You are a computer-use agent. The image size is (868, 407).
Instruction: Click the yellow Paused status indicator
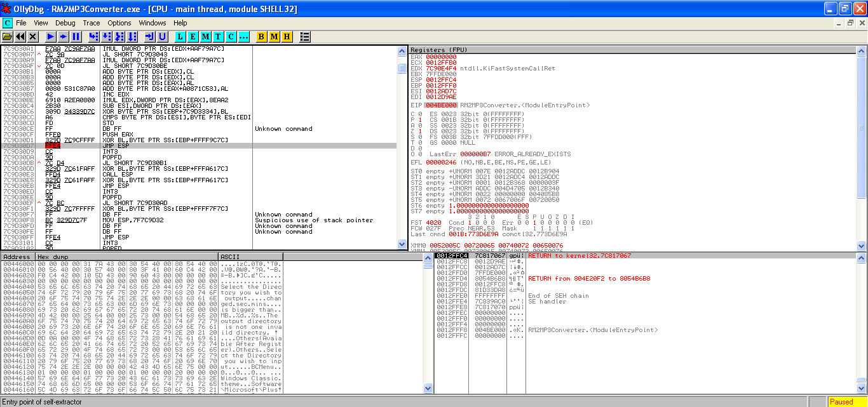coord(846,401)
